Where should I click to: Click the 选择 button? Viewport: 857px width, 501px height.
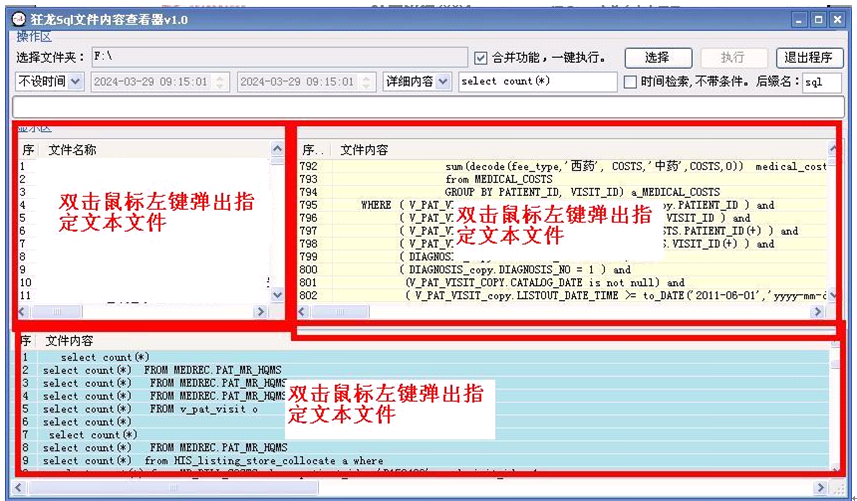pyautogui.click(x=658, y=58)
